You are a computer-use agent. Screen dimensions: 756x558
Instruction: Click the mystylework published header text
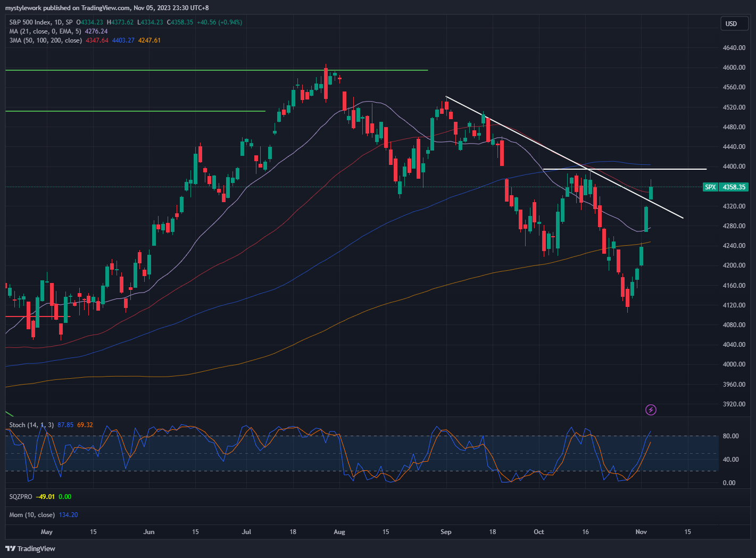pyautogui.click(x=107, y=8)
